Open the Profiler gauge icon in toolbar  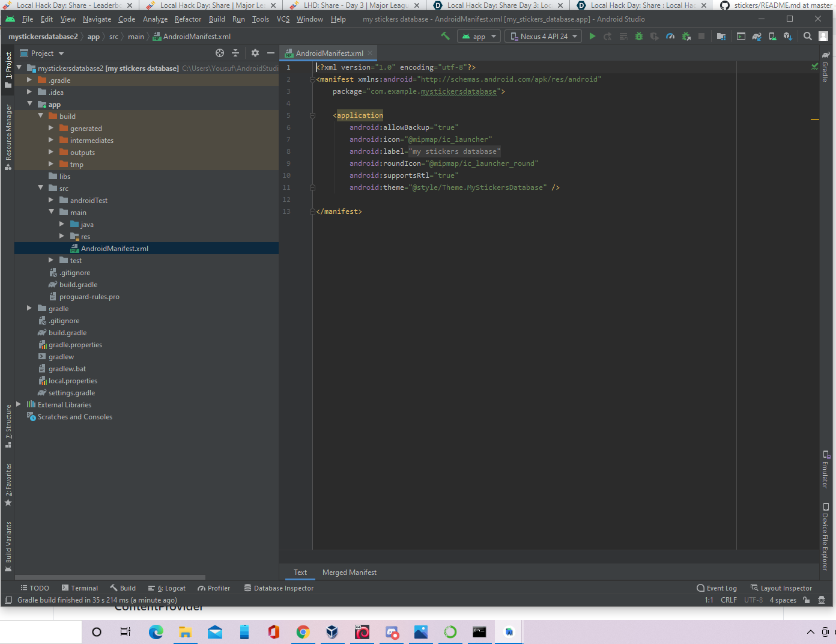tap(670, 37)
